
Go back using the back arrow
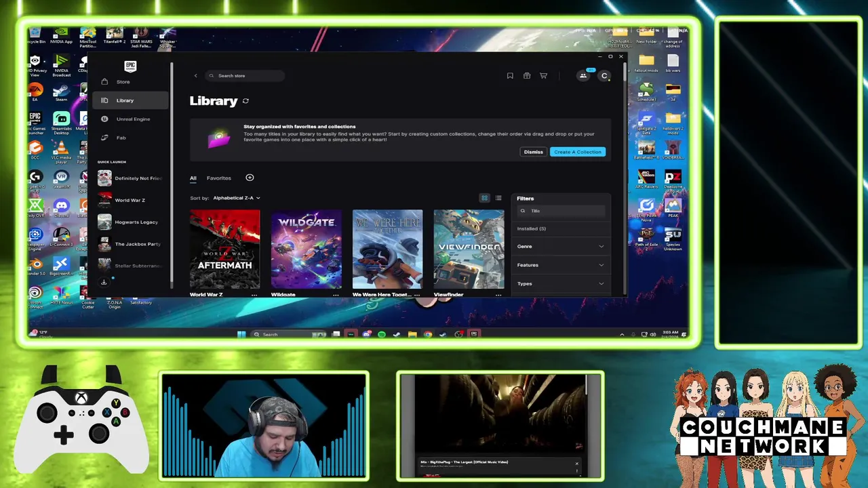pyautogui.click(x=195, y=76)
